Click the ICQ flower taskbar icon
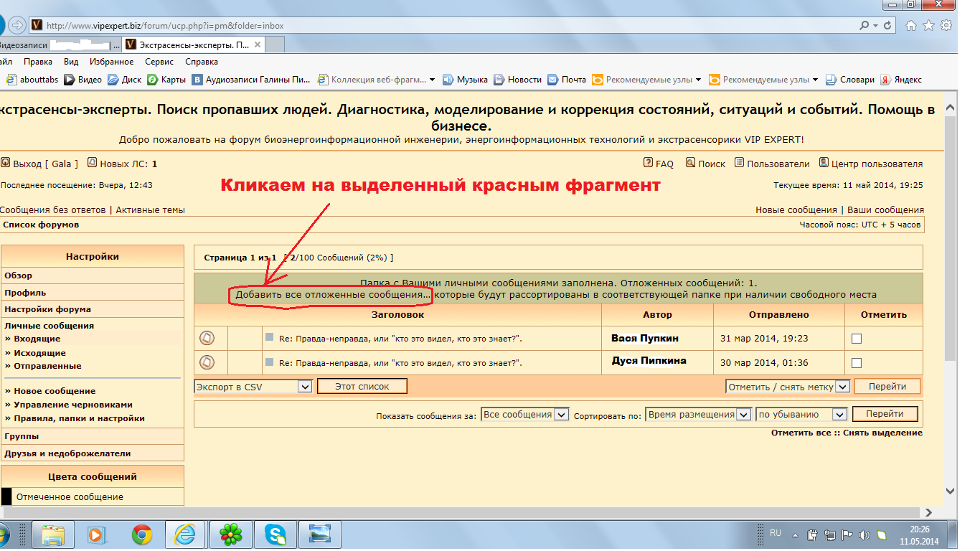The image size is (980, 551). point(230,534)
